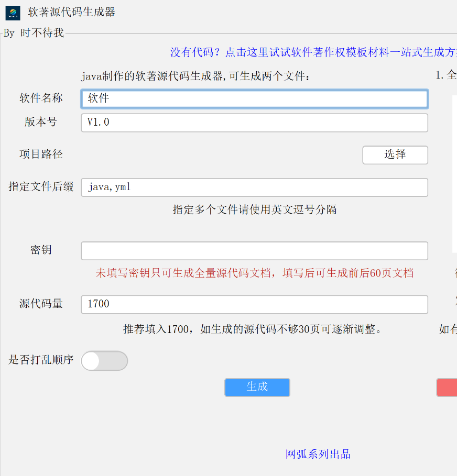The width and height of the screenshot is (457, 476).
Task: Select the 指定文件后缀 suffix field showing java,yml
Action: (254, 187)
